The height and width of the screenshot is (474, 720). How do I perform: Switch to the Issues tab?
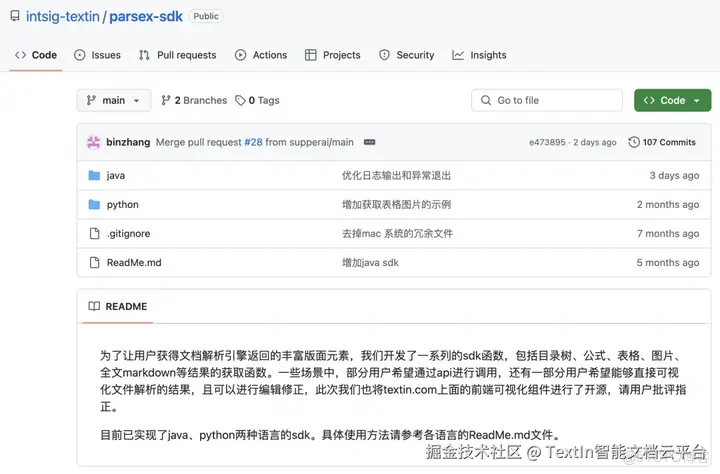(x=97, y=55)
